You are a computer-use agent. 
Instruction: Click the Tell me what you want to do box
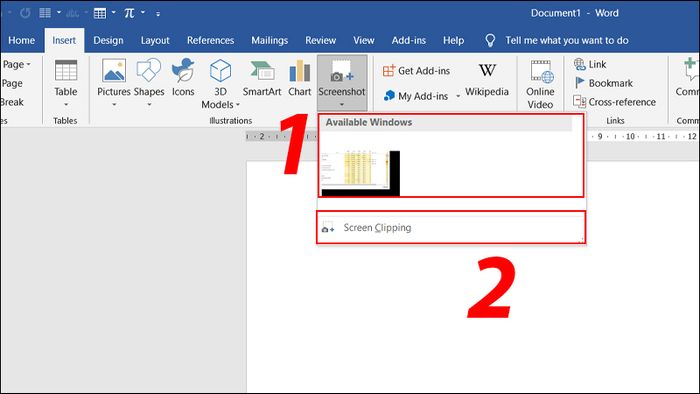tap(567, 40)
